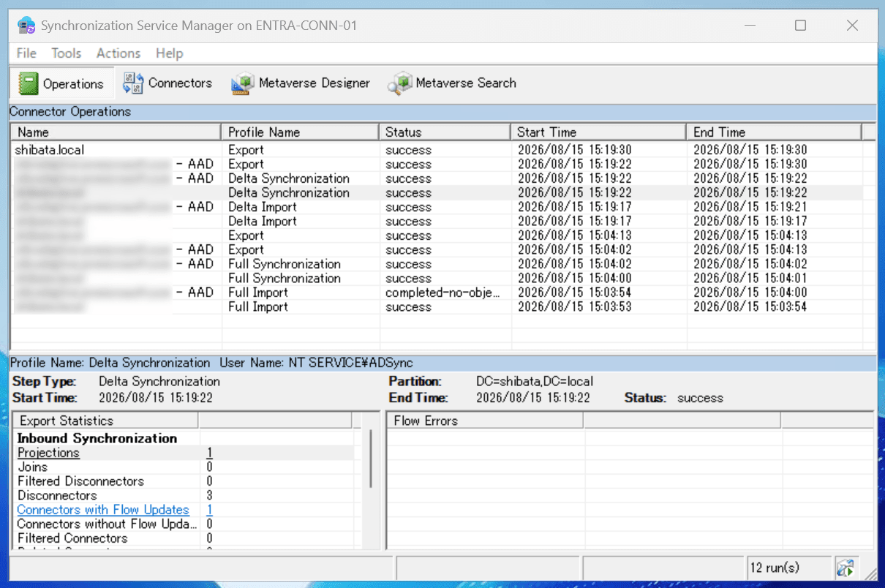Sort by the Start Time column header
This screenshot has width=885, height=588.
tap(598, 132)
